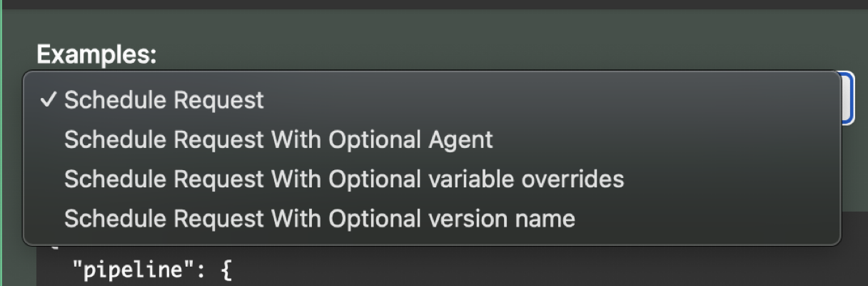Choose Schedule Request With Optional Agent
The image size is (868, 286).
(431, 139)
